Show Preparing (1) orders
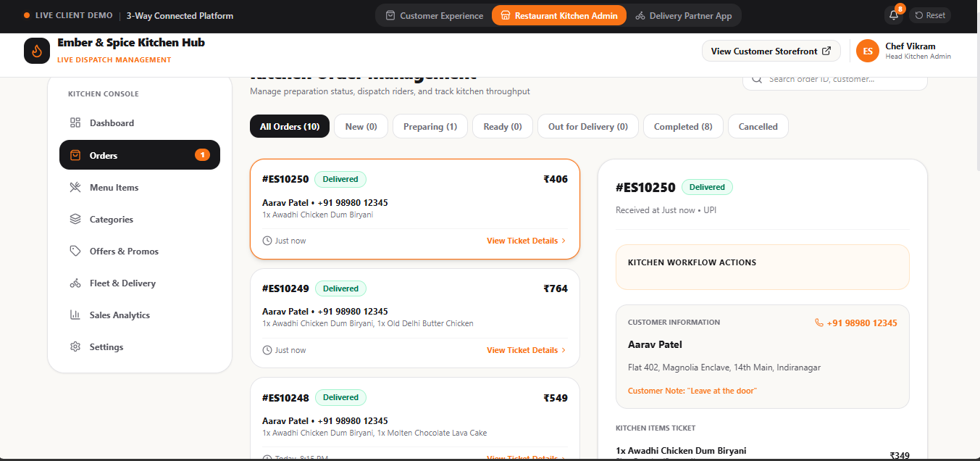The width and height of the screenshot is (980, 461). [x=430, y=126]
